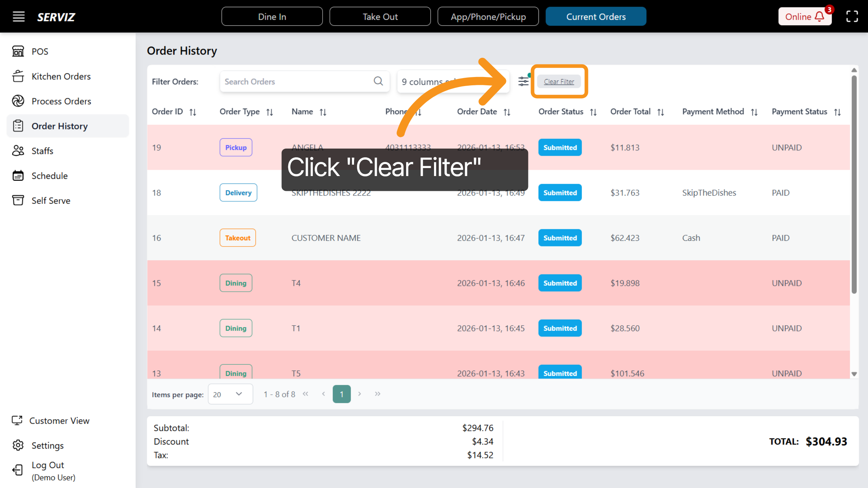The height and width of the screenshot is (488, 868).
Task: Open the filter sliders icon
Action: coord(523,81)
